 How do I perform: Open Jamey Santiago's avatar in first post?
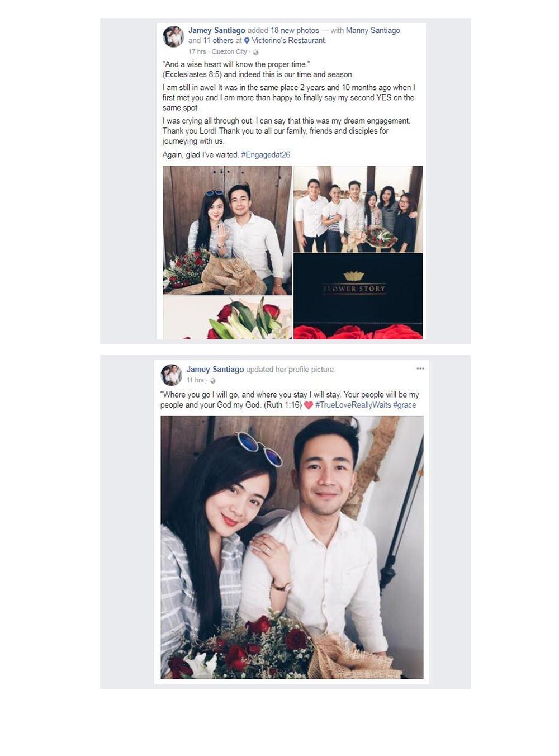173,36
